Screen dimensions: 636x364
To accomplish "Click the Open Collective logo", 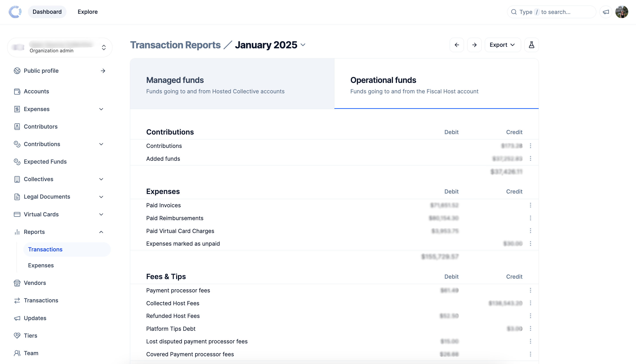I will point(15,12).
